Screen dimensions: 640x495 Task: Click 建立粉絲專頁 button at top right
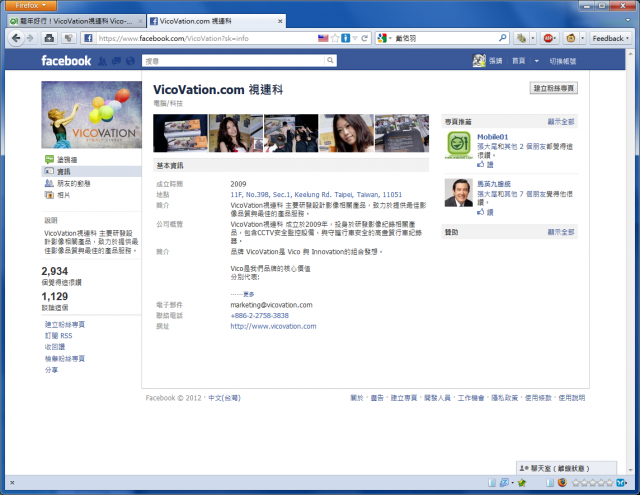tap(553, 88)
